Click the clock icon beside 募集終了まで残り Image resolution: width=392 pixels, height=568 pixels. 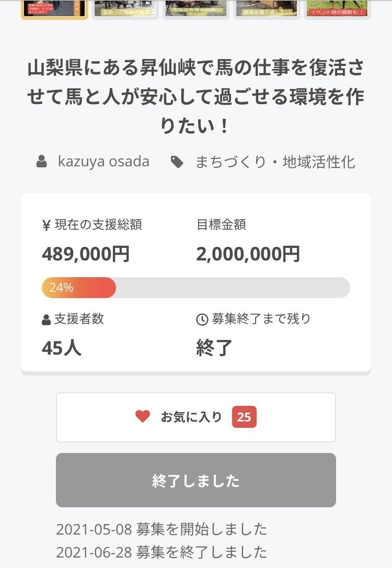tap(202, 320)
